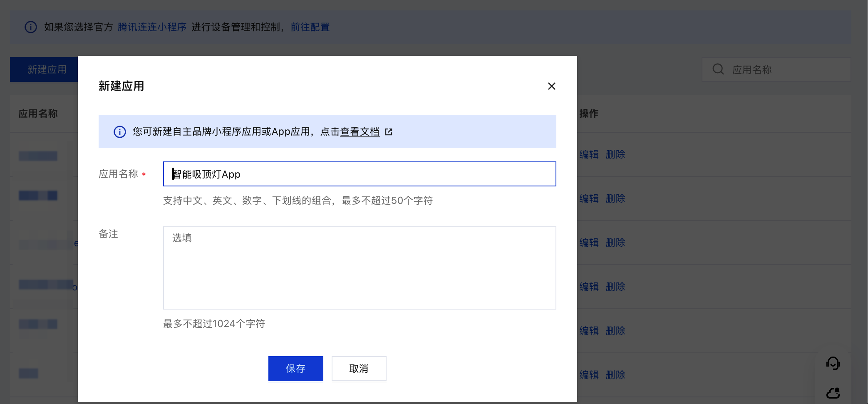Save the new application with 保存
Image resolution: width=868 pixels, height=404 pixels.
tap(296, 369)
